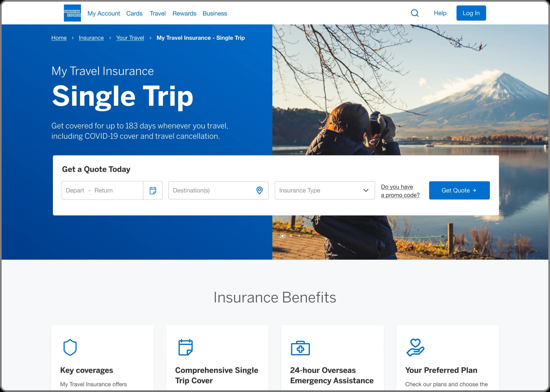Click the Preferred Plan heart-in-hand icon

click(415, 347)
